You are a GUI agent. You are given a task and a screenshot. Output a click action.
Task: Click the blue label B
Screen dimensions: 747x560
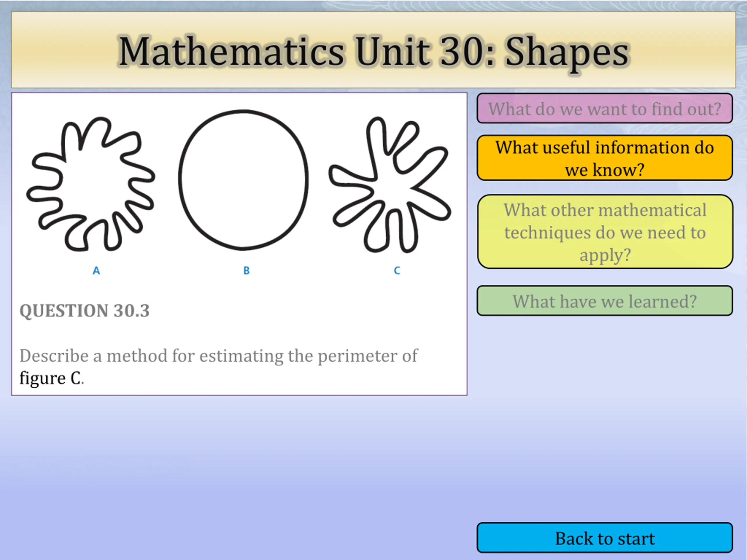pos(247,270)
